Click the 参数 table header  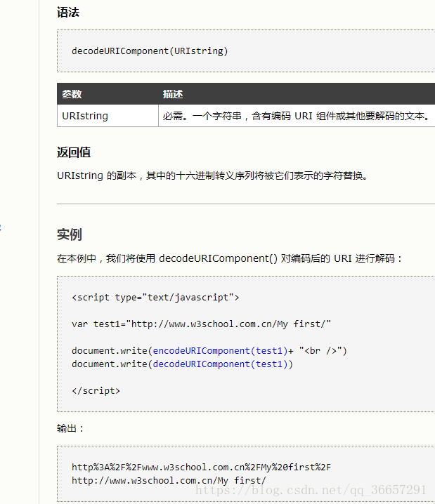pyautogui.click(x=72, y=94)
